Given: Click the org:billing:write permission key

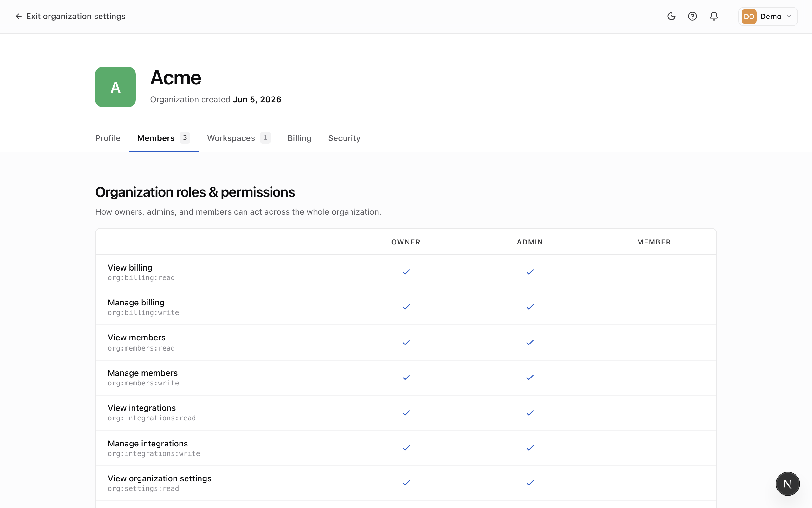Looking at the screenshot, I should [143, 312].
